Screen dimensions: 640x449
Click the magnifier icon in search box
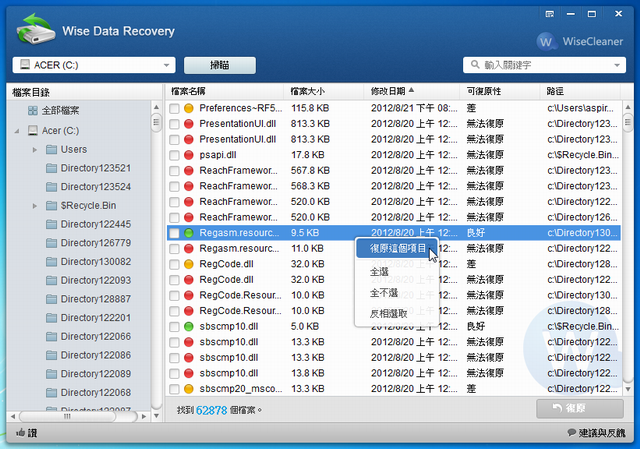(x=474, y=65)
